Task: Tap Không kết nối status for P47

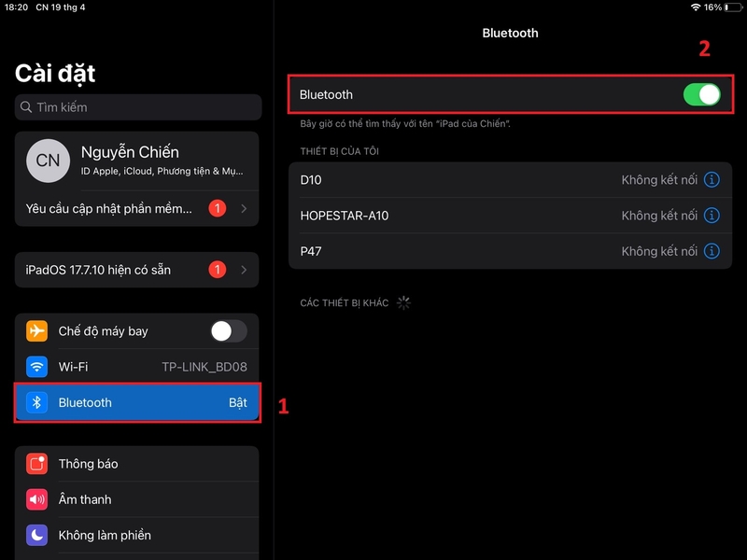Action: pos(659,251)
